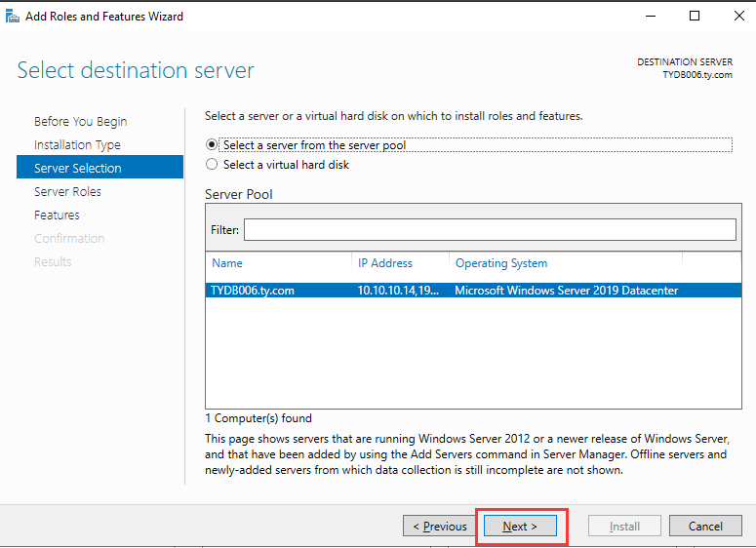Click the Microsoft Windows Server 2019 Datacenter cell
Viewport: 756px width, 548px height.
[x=567, y=291]
